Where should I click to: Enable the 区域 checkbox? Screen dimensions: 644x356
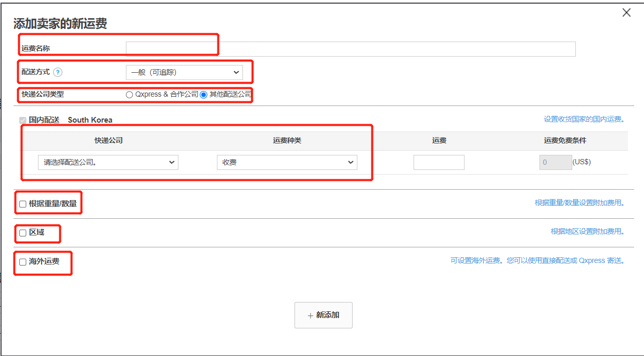22,233
